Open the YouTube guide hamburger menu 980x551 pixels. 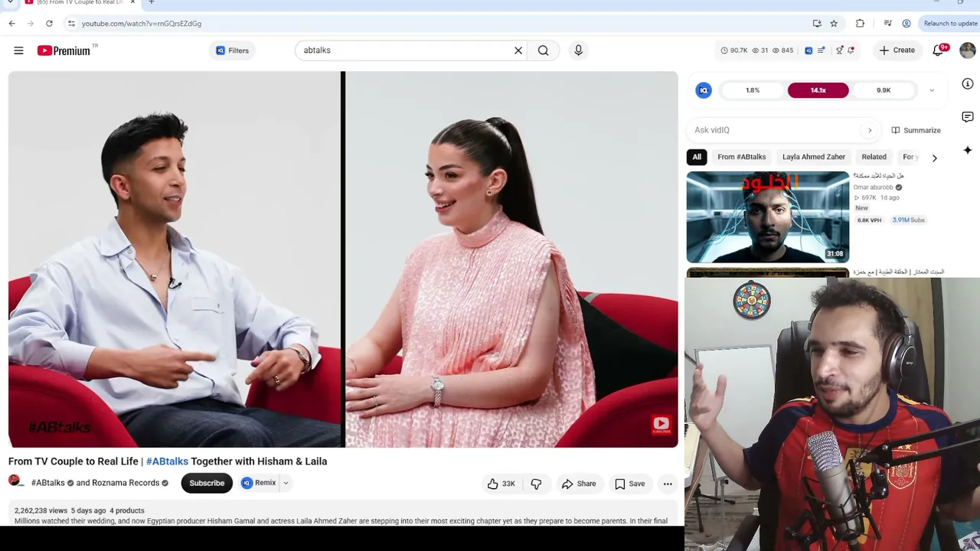[x=18, y=51]
